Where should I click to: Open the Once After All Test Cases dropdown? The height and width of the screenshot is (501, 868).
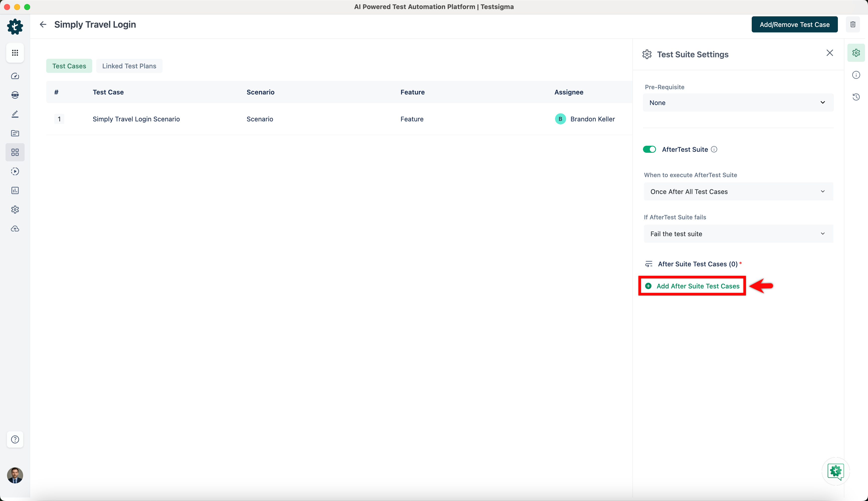(738, 192)
